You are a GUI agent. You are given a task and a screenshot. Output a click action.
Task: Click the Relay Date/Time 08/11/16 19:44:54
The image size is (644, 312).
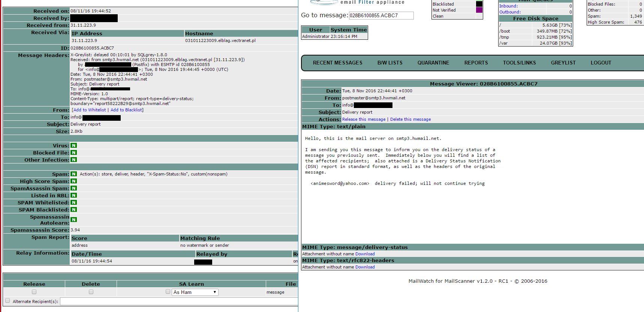coord(92,261)
